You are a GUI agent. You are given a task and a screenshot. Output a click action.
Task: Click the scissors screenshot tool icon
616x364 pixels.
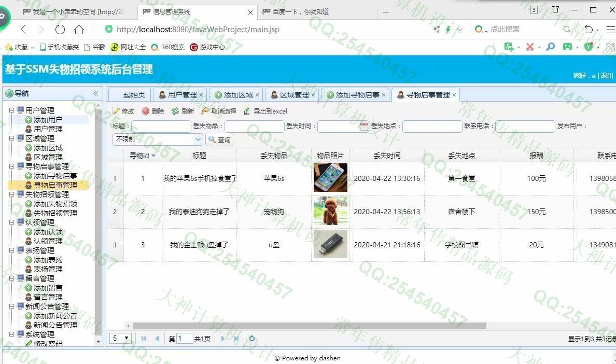tap(530, 47)
